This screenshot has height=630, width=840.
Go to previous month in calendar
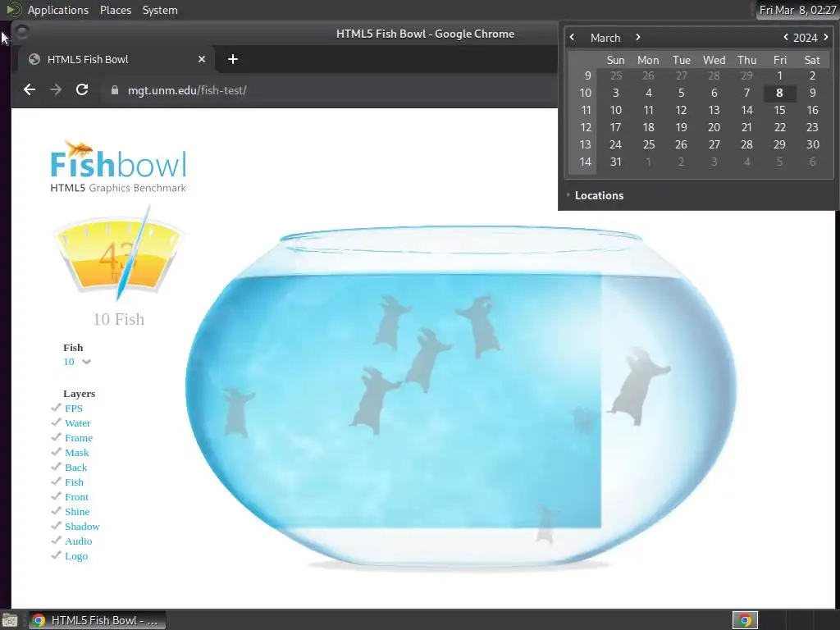click(x=572, y=38)
